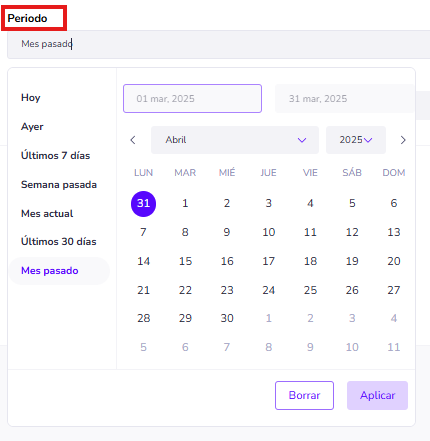Click start date field 01 mar, 2025

[x=192, y=99]
